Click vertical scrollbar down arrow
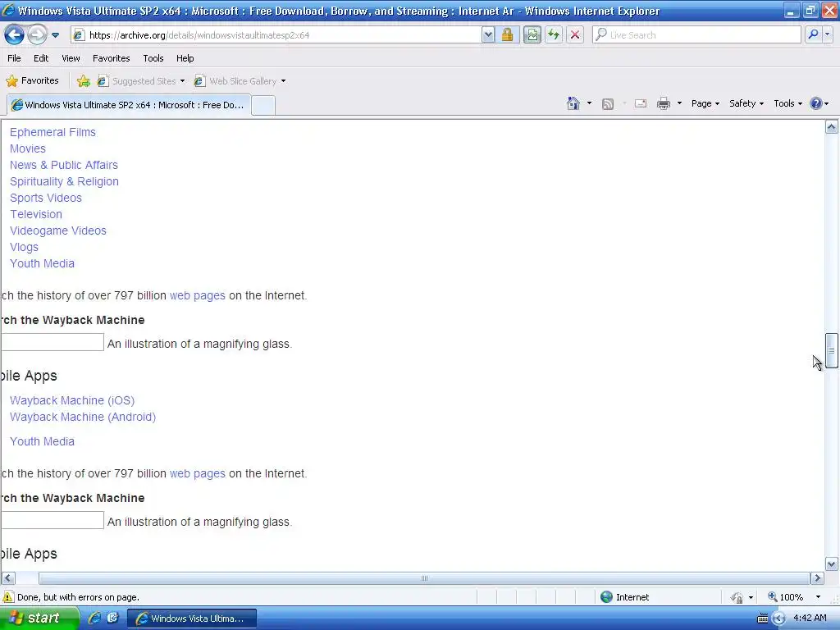The image size is (840, 630). pos(832,564)
